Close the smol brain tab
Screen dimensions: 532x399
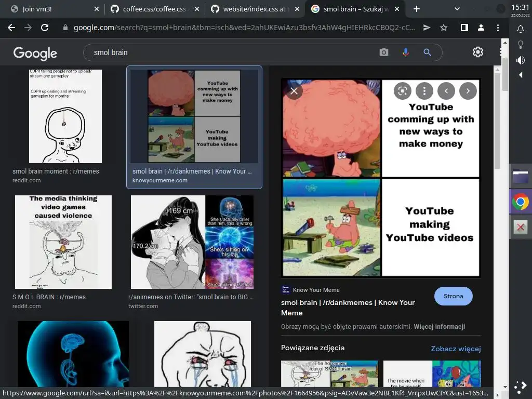397,9
